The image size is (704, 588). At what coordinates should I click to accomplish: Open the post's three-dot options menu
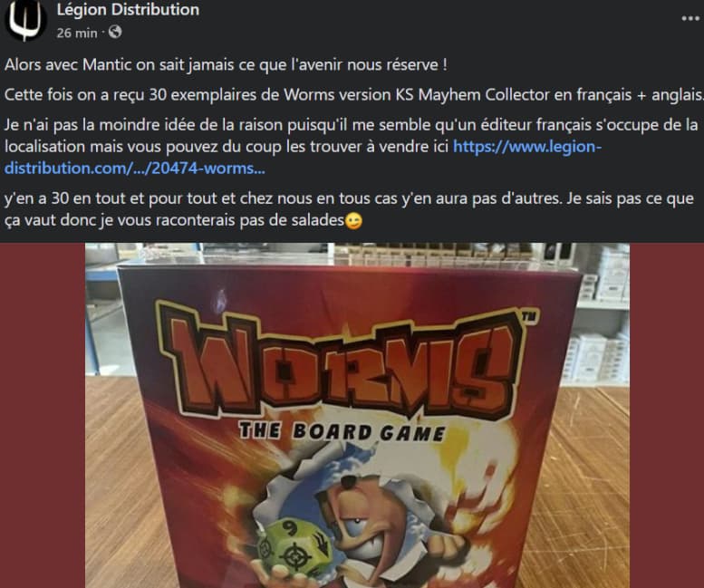690,18
